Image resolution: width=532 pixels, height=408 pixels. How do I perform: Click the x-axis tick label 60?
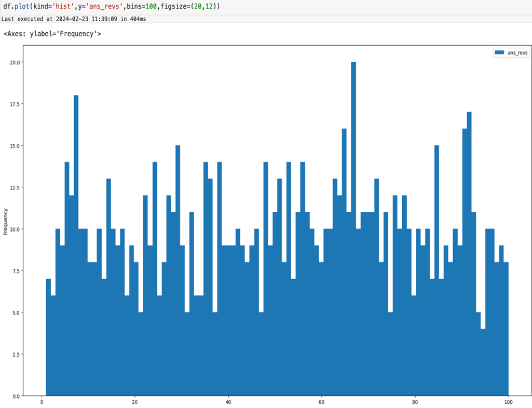(x=322, y=402)
